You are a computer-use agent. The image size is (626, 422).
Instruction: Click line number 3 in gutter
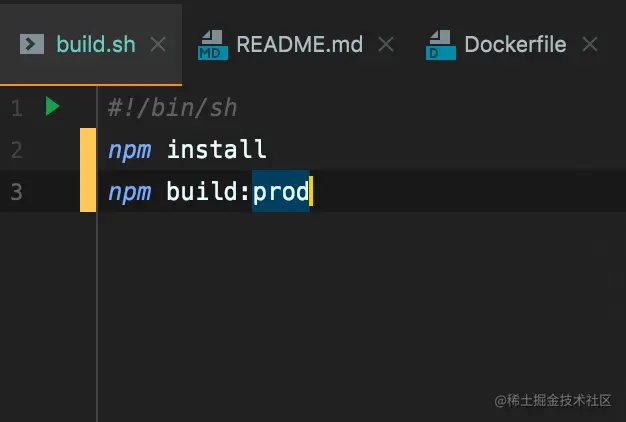click(x=17, y=192)
